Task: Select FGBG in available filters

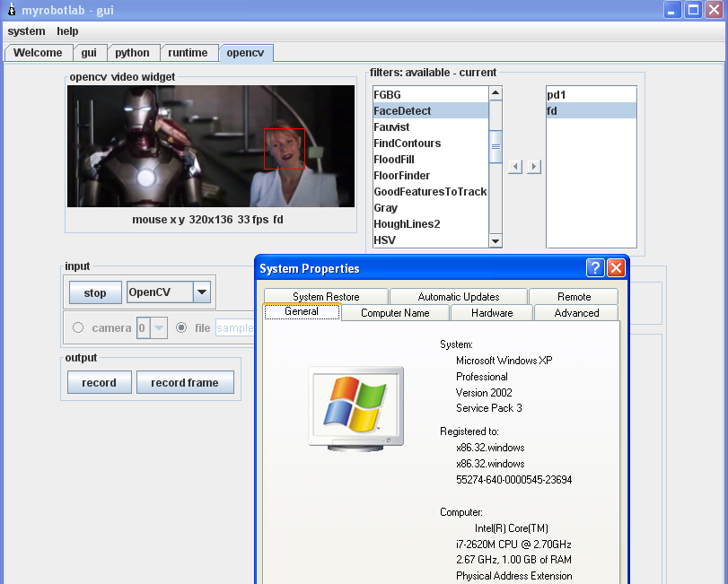Action: point(430,94)
